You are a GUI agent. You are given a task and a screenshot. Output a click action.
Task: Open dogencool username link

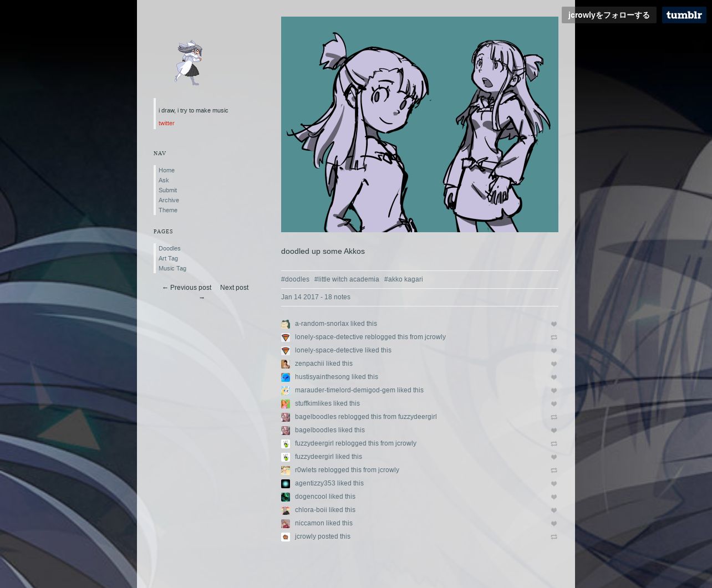click(311, 497)
